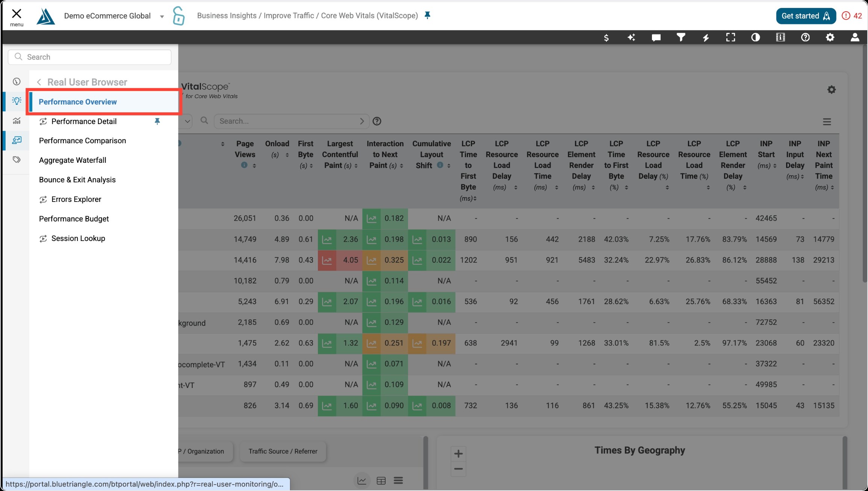
Task: Open VitalScope panel settings gear
Action: pyautogui.click(x=832, y=89)
